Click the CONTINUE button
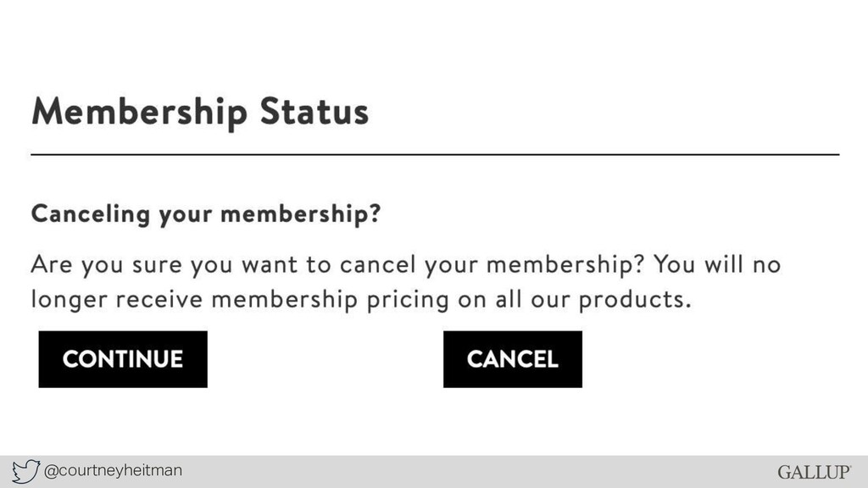The image size is (868, 488). point(123,359)
